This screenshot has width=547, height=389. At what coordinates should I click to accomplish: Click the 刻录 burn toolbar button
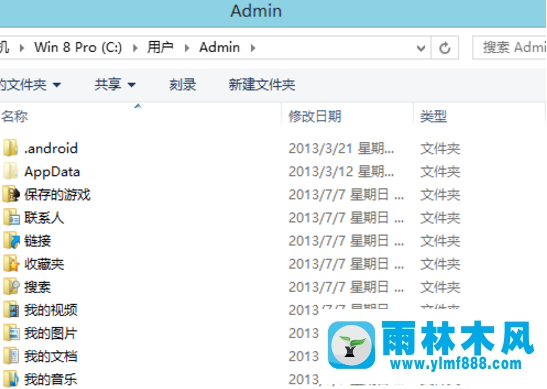coord(182,84)
